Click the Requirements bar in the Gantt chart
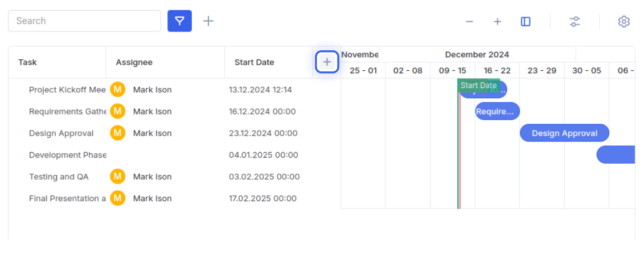The width and height of the screenshot is (644, 255). pyautogui.click(x=498, y=112)
